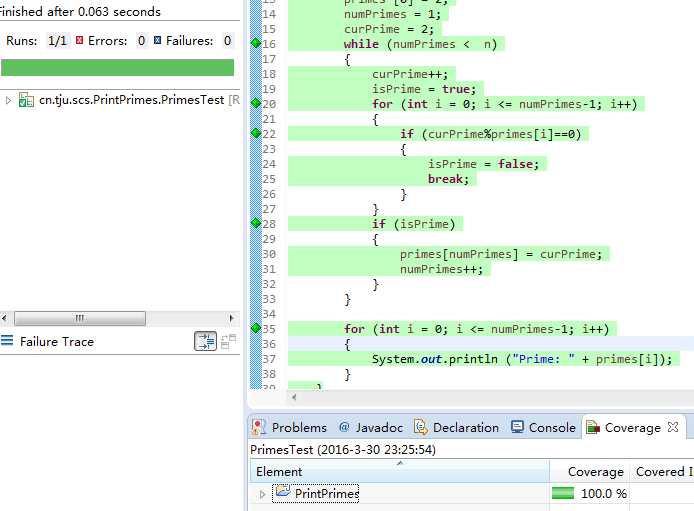Click the compare results icon in Failure Trace

[228, 342]
